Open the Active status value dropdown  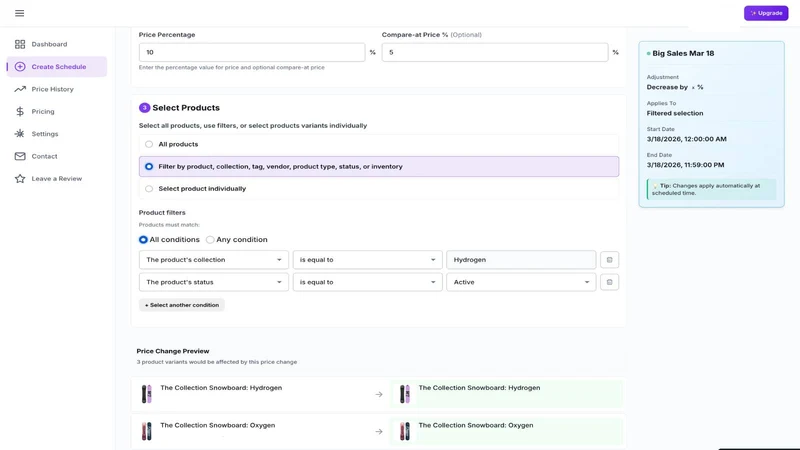coord(521,282)
